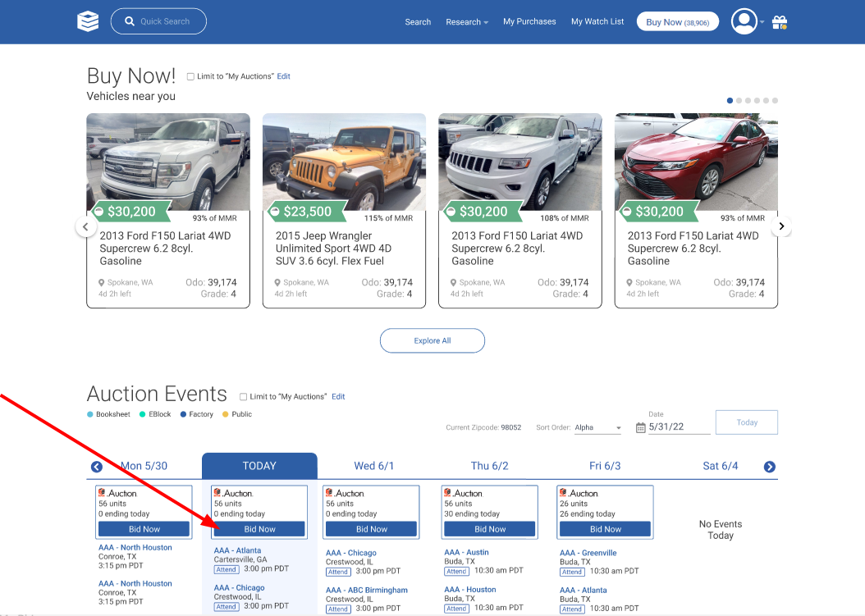Open the red sedan vehicle photo
Image resolution: width=865 pixels, height=616 pixels.
(x=696, y=162)
